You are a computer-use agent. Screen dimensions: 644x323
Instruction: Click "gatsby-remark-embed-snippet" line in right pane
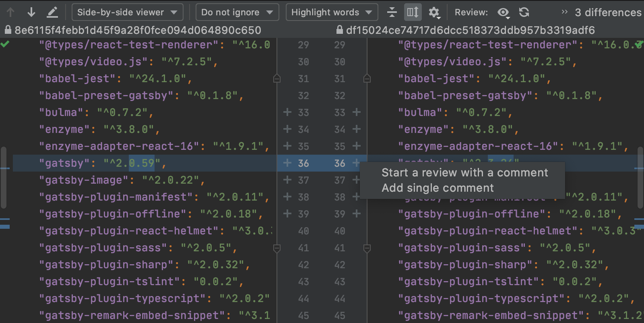point(520,315)
